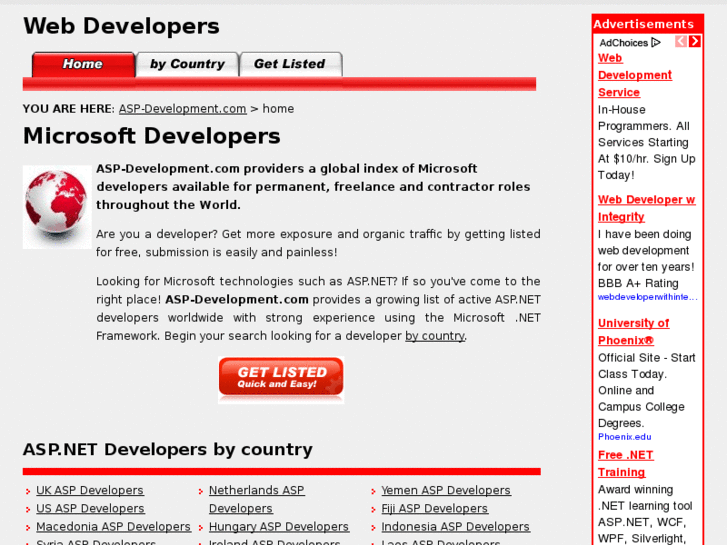Open Netherlands ASP Developers link
Screen dimensions: 727x545
coord(256,499)
